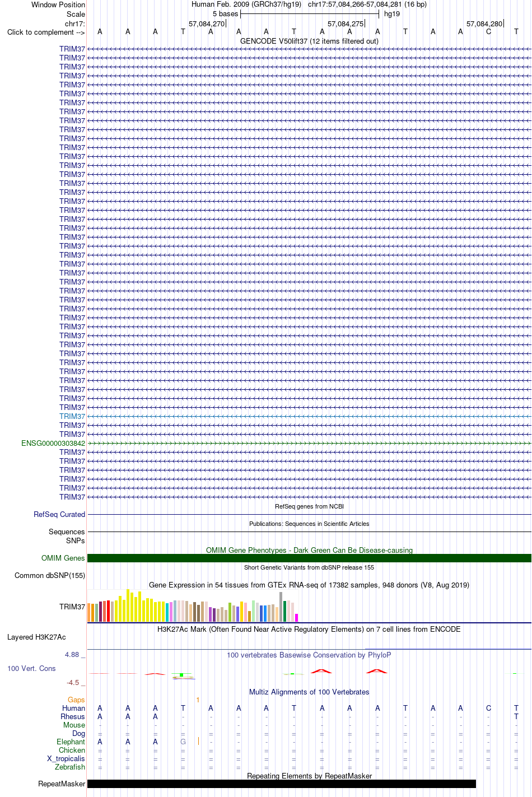Select the Elephant alignment row label

tap(71, 742)
